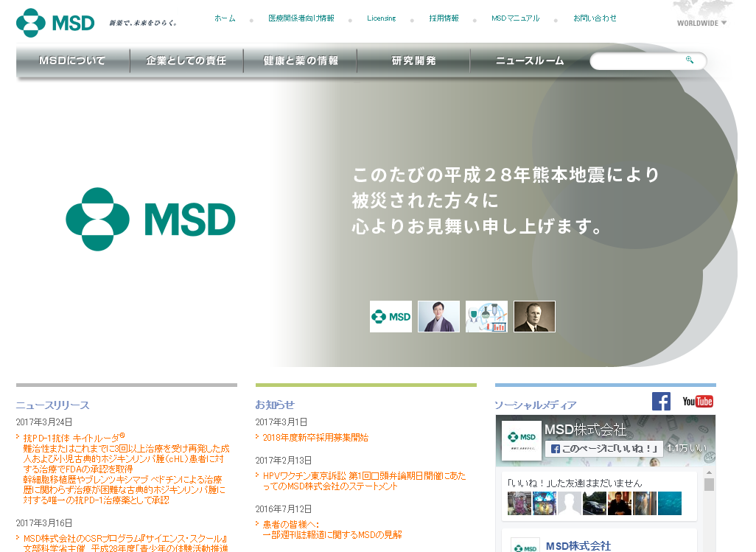Click the 熊本地震 condolence banner text
This screenshot has width=756, height=552.
point(505,200)
